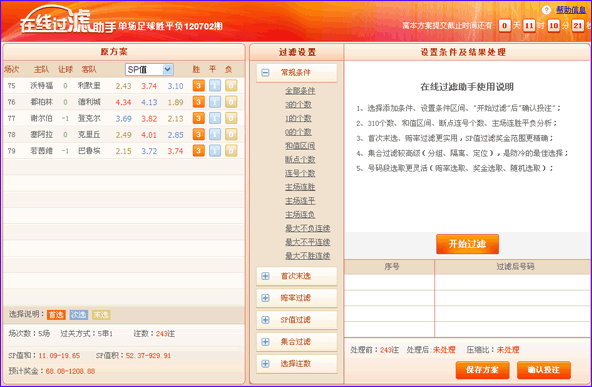This screenshot has height=387, width=592.
Task: Select the 断点个数 condition
Action: (300, 160)
